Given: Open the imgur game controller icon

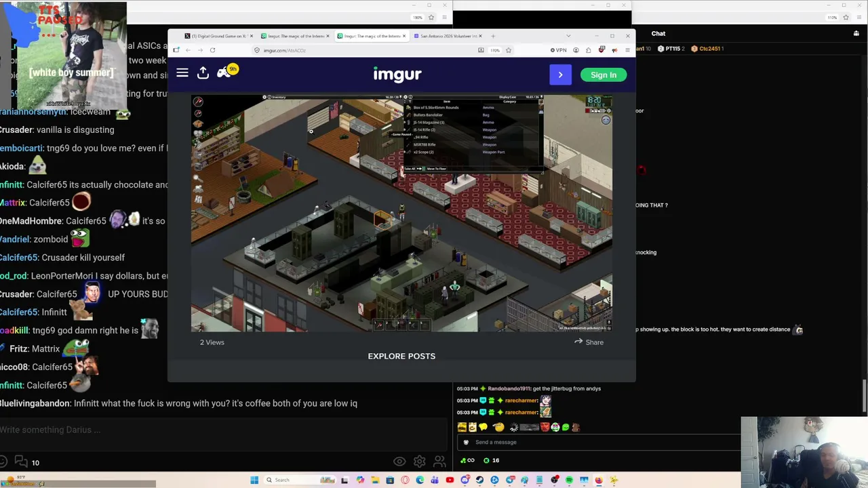Looking at the screenshot, I should coord(224,73).
